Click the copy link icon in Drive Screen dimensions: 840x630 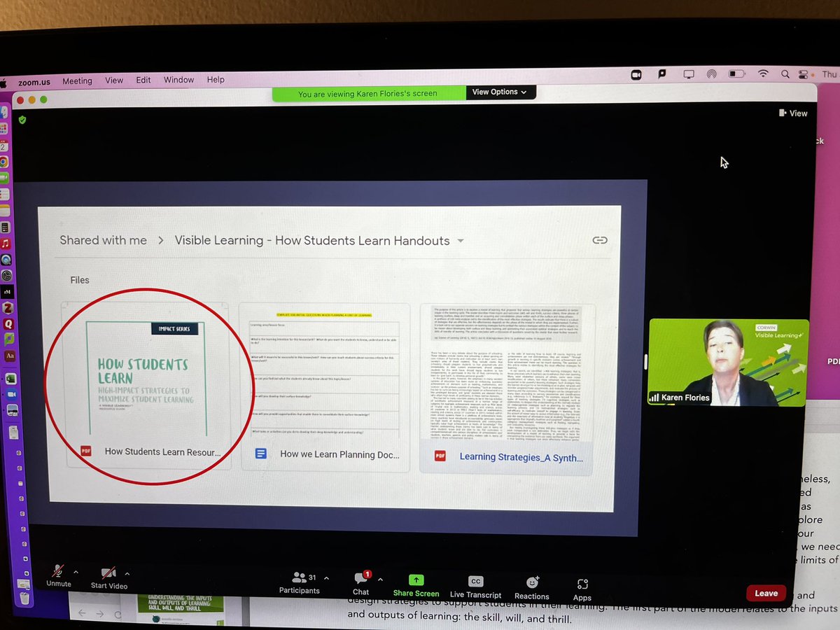pos(600,240)
